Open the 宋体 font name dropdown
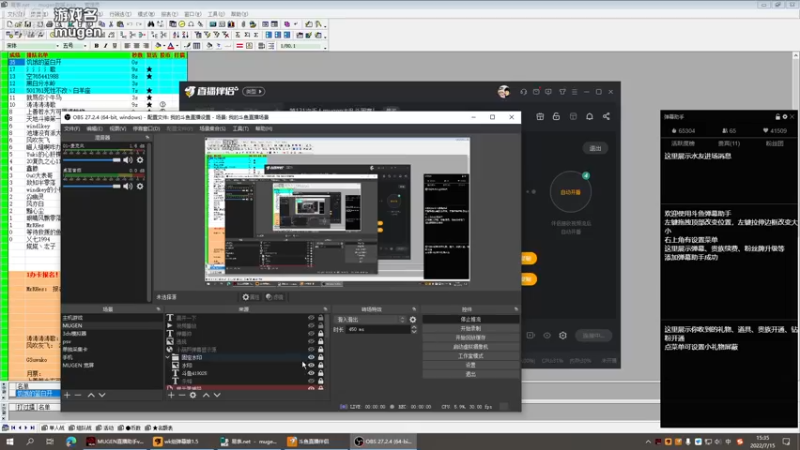 coord(57,46)
